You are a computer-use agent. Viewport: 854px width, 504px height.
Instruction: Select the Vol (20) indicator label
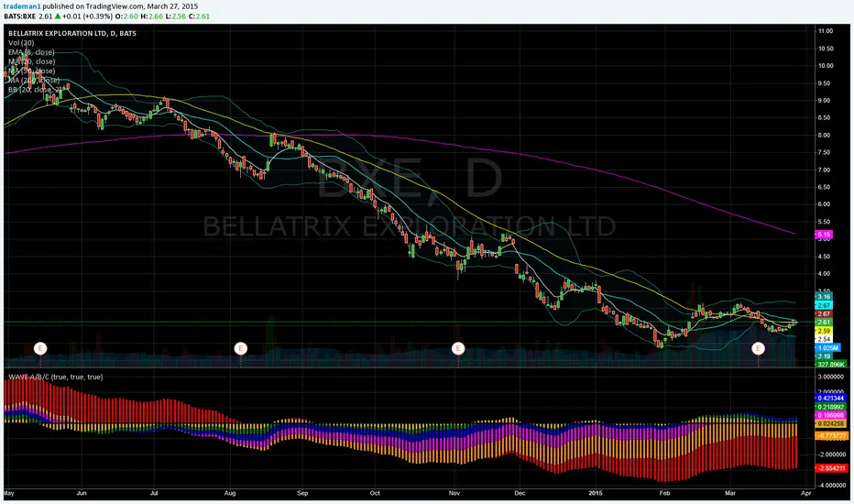pyautogui.click(x=21, y=42)
